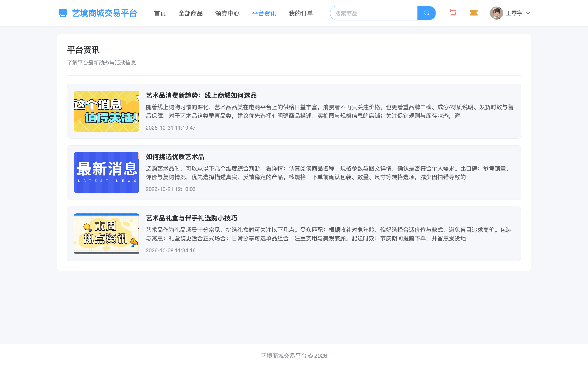Open 全部商品 navigation item
Image resolution: width=588 pixels, height=368 pixels.
[190, 13]
